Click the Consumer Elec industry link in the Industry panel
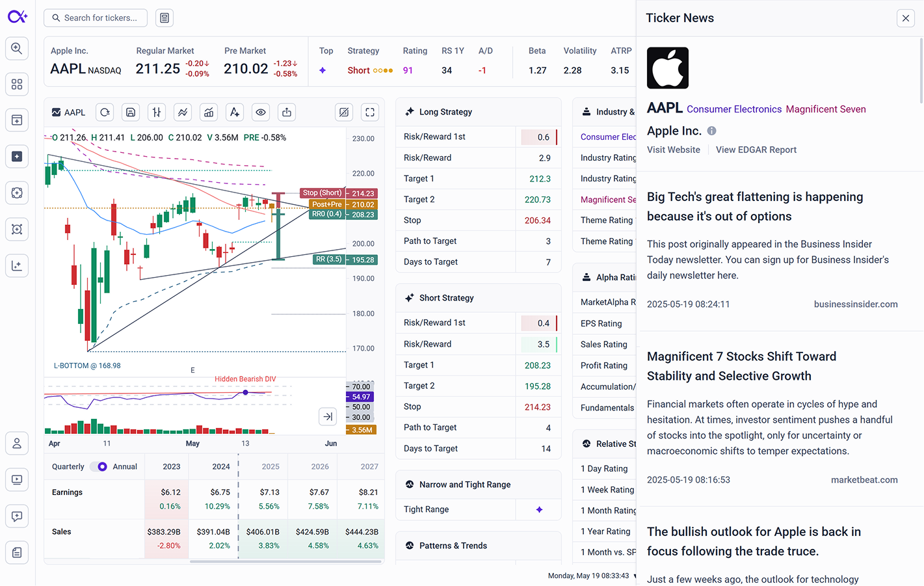Viewport: 924px width, 586px height. 608,137
